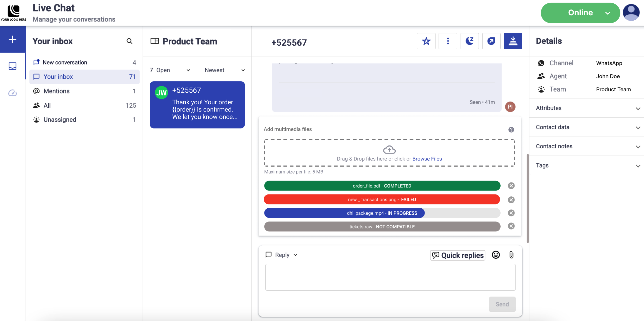Open the Newest sort dropdown
Image resolution: width=644 pixels, height=321 pixels.
point(224,70)
